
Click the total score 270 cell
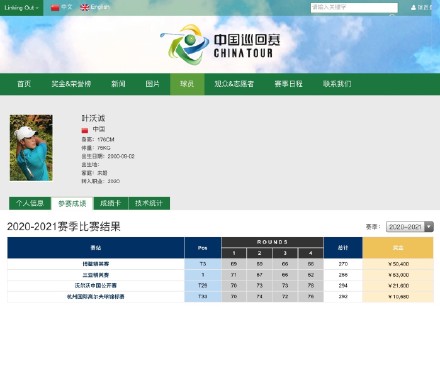[x=343, y=264]
